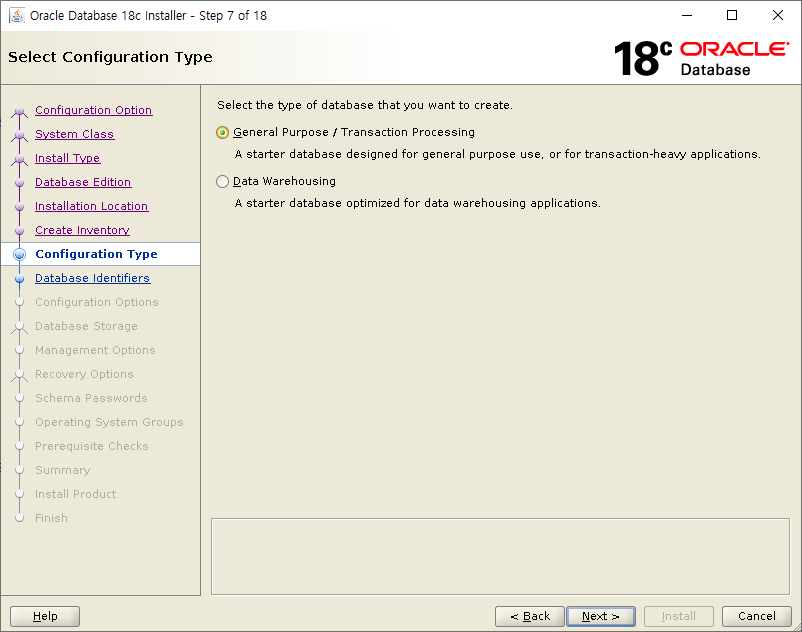Click the Create Inventory step node icon
Screen dimensions: 802x632
(19, 231)
